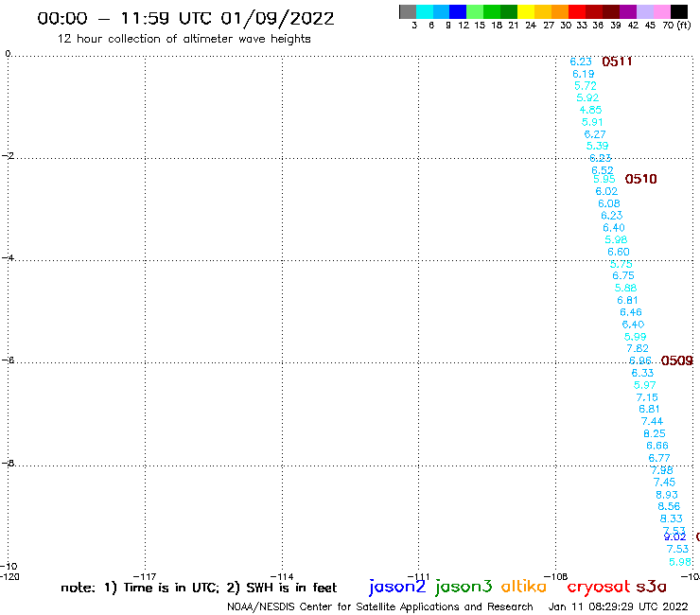
Task: Click the NOAA/NESDIS Center credit line
Action: tap(380, 606)
